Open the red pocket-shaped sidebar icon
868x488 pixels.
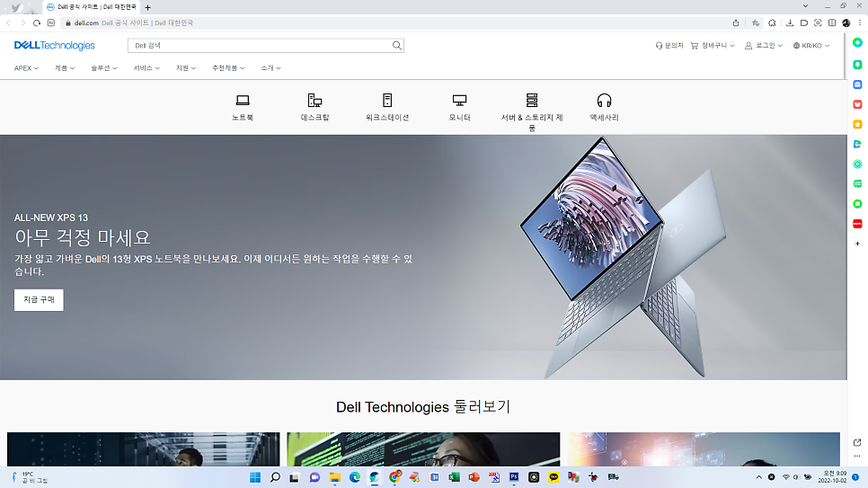click(857, 104)
